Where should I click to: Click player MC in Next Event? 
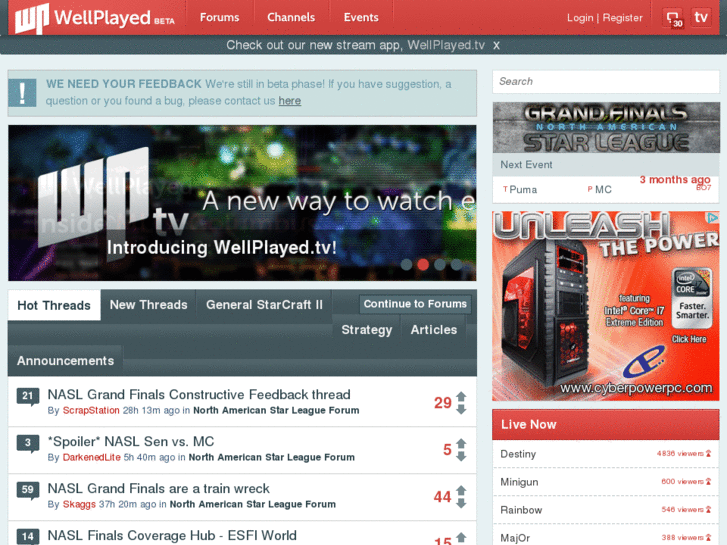(x=603, y=190)
